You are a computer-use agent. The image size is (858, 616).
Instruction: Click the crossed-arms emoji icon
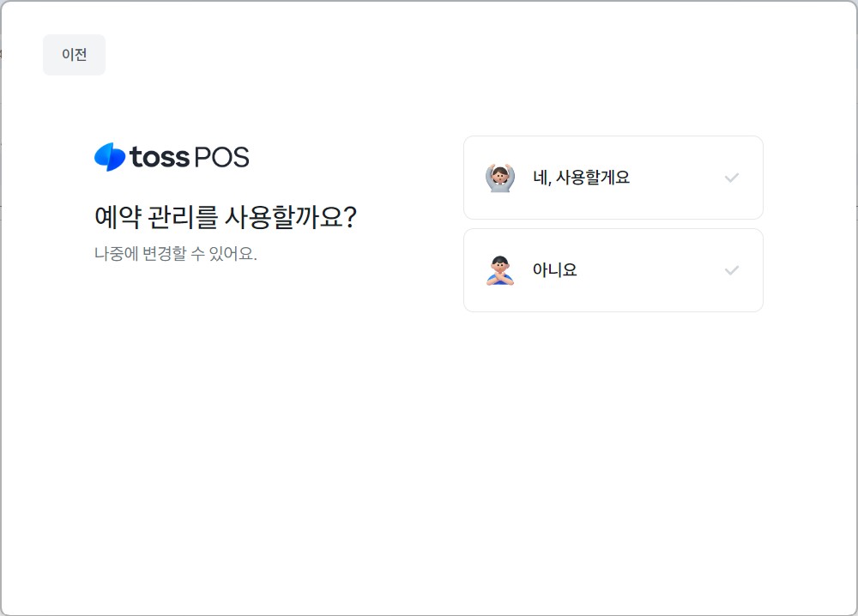point(499,270)
